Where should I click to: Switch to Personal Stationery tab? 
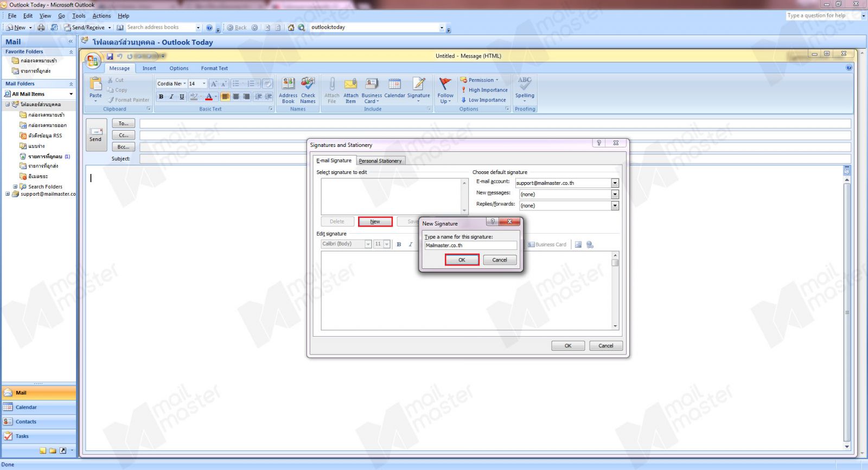(x=380, y=161)
